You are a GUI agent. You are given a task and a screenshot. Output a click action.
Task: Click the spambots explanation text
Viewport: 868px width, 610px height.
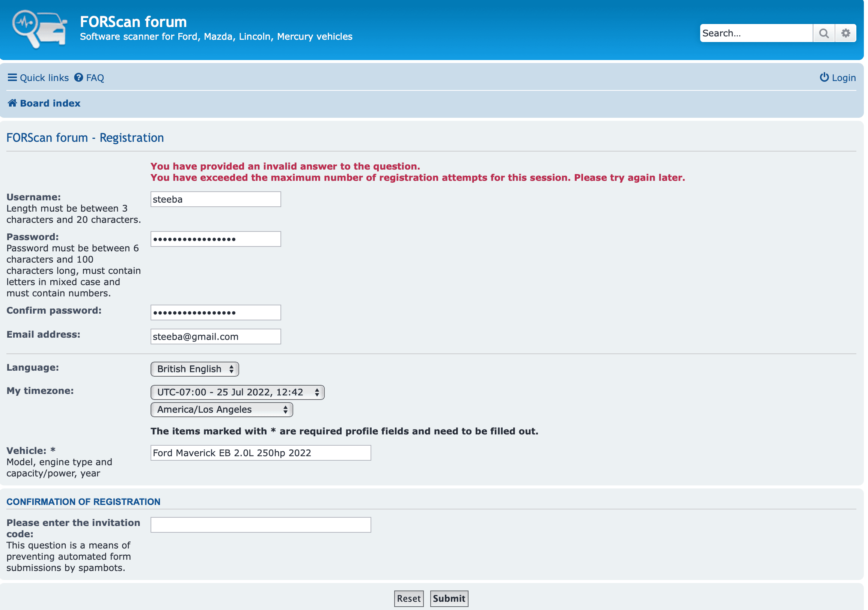[69, 557]
